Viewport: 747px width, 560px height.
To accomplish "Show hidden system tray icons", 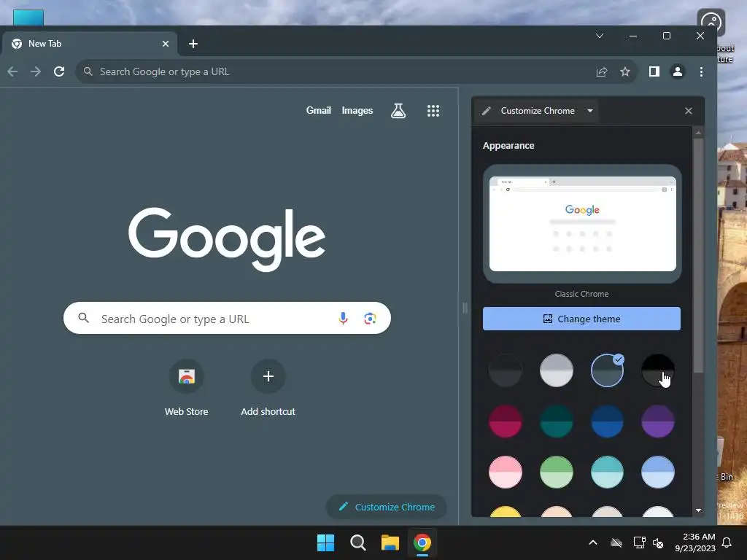I will tap(592, 542).
